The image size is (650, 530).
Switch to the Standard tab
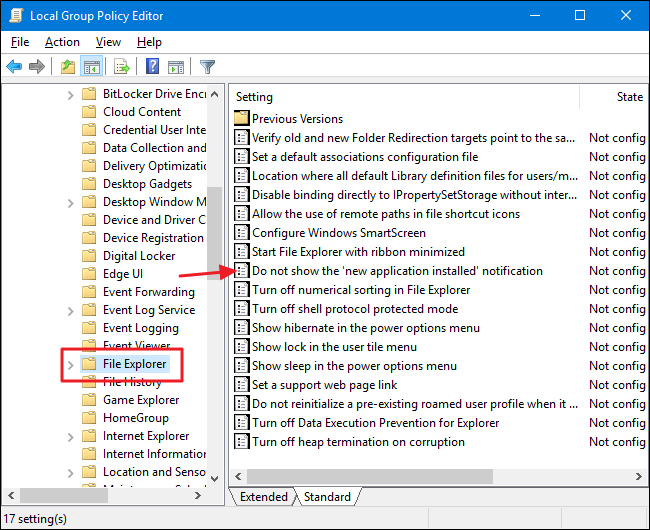pyautogui.click(x=327, y=496)
